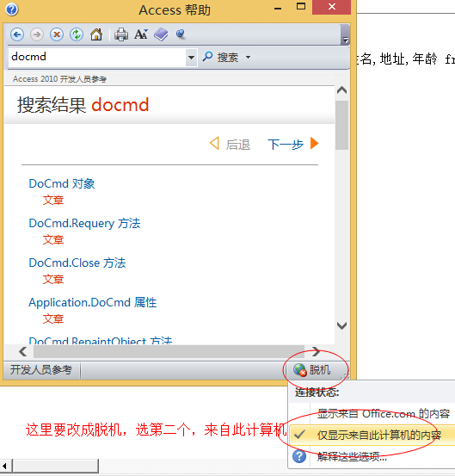Click the horizontal scrollbar left arrow in help
455x476 pixels.
point(22,351)
